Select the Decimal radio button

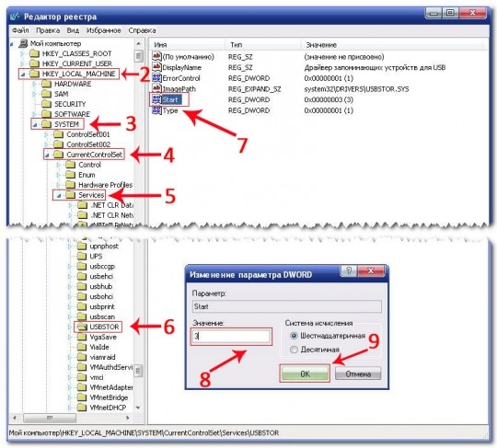point(294,350)
